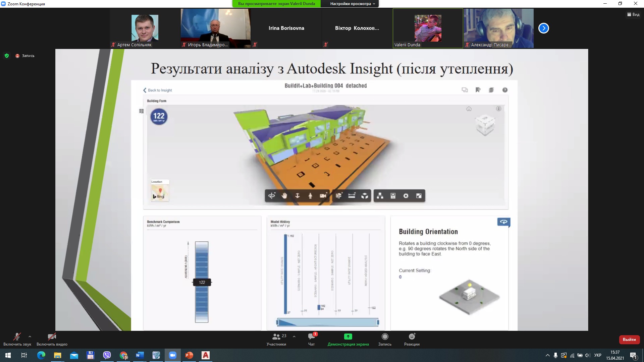Screen dimensions: 644x362
Task: Open the Participants panel
Action: [276, 339]
